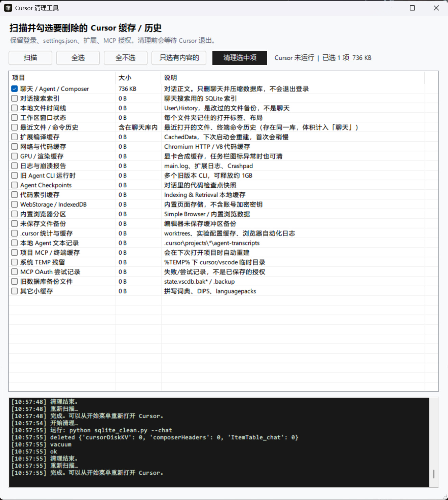448x500 pixels.
Task: Tick the 未保存文件备份 checkbox
Action: [15, 224]
